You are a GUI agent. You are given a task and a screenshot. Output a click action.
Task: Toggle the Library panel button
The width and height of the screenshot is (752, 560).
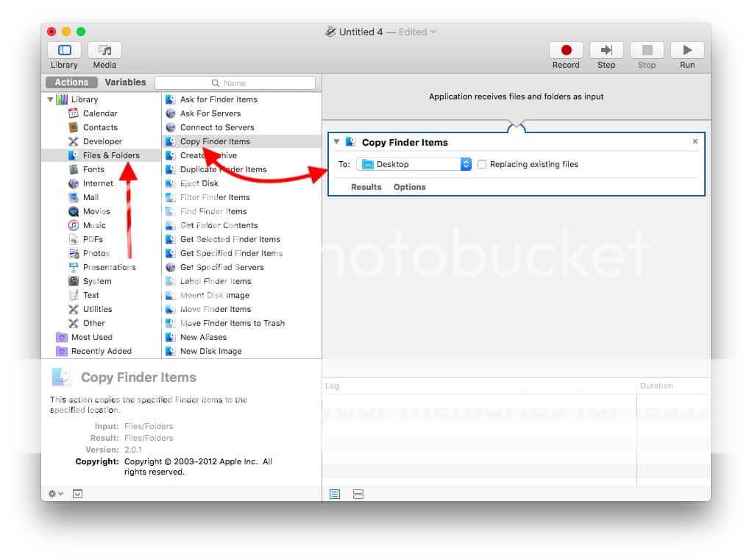pyautogui.click(x=64, y=50)
